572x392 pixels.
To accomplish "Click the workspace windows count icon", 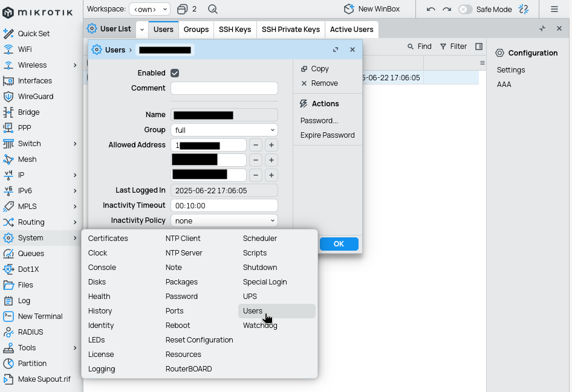I will (183, 9).
